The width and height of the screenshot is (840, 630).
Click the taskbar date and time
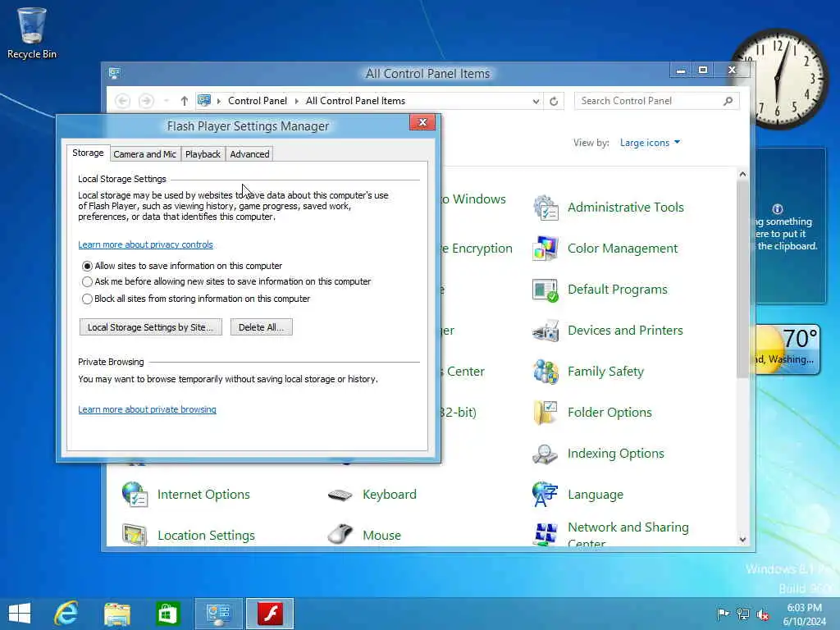[x=804, y=614]
